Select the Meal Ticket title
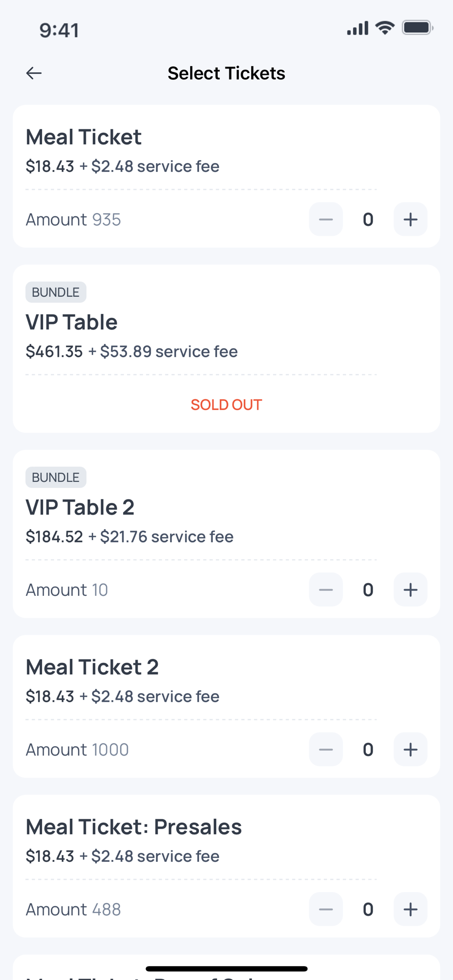453x980 pixels. [83, 137]
